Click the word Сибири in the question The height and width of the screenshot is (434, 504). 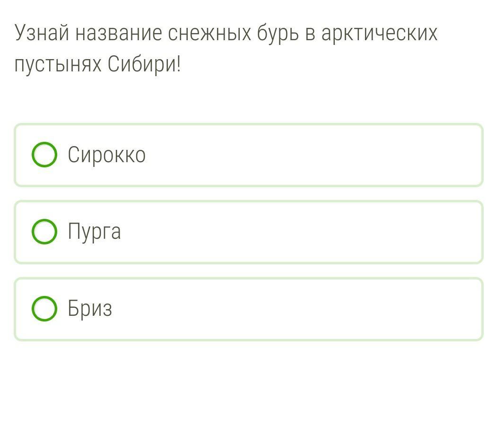143,65
